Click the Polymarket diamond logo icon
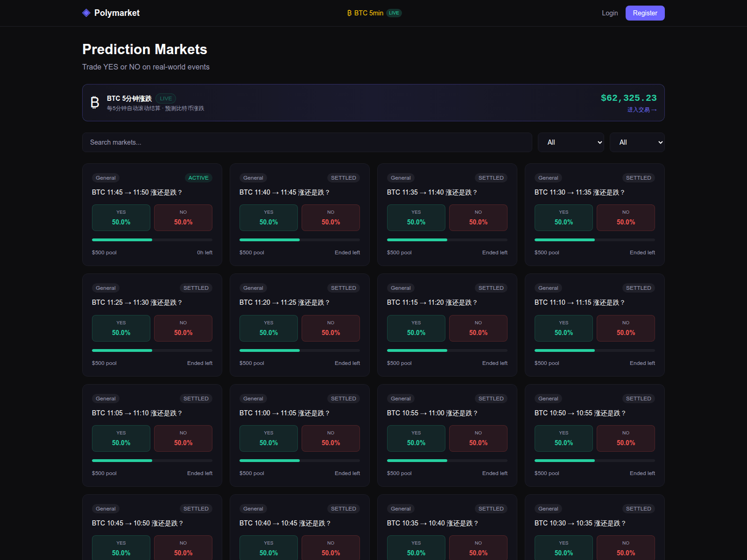This screenshot has height=560, width=747. [x=86, y=13]
